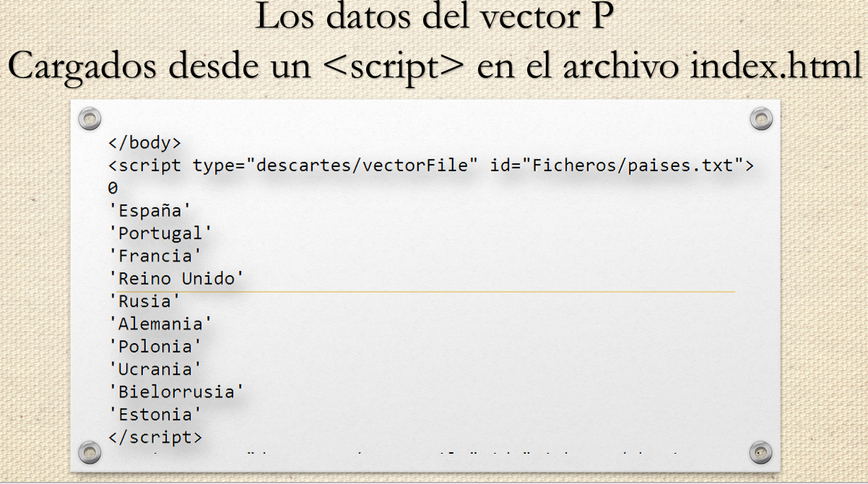Select the 'Alemania' entry
868x484 pixels.
pyautogui.click(x=160, y=324)
